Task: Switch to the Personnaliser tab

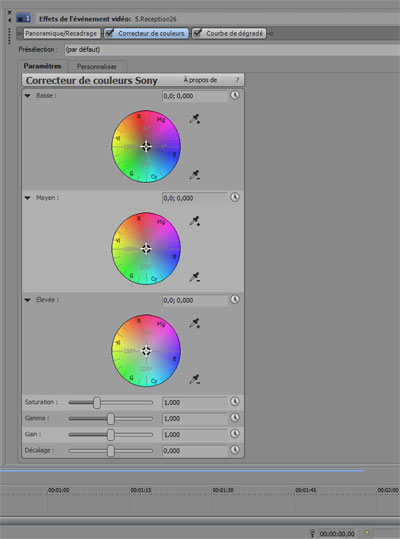Action: pyautogui.click(x=97, y=66)
